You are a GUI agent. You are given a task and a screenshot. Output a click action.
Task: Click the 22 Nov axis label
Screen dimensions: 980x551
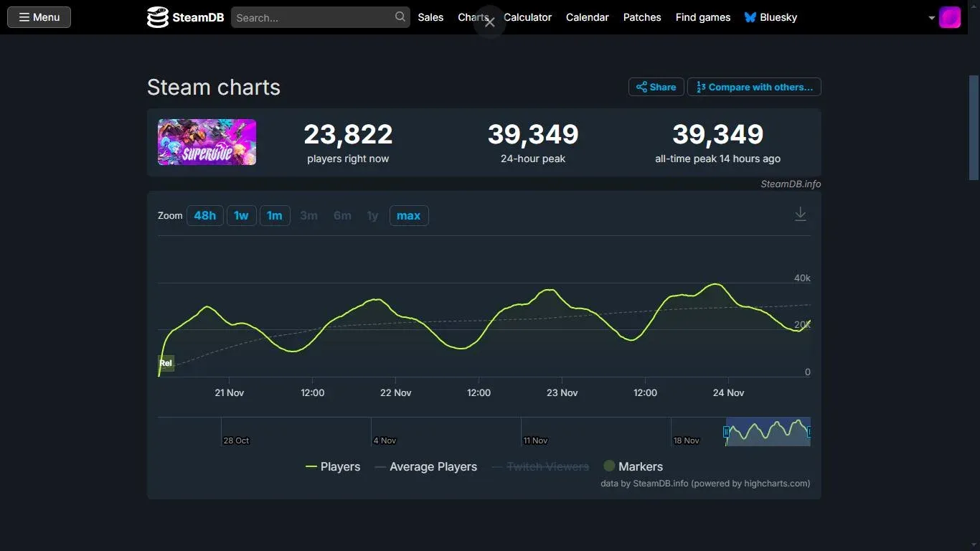tap(396, 392)
